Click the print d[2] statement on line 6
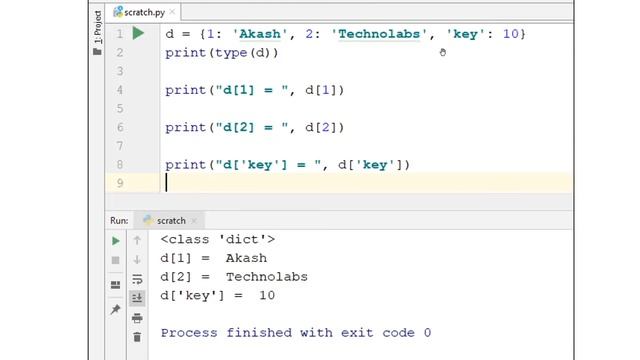Screen dimensions: 640x360 pos(255,128)
